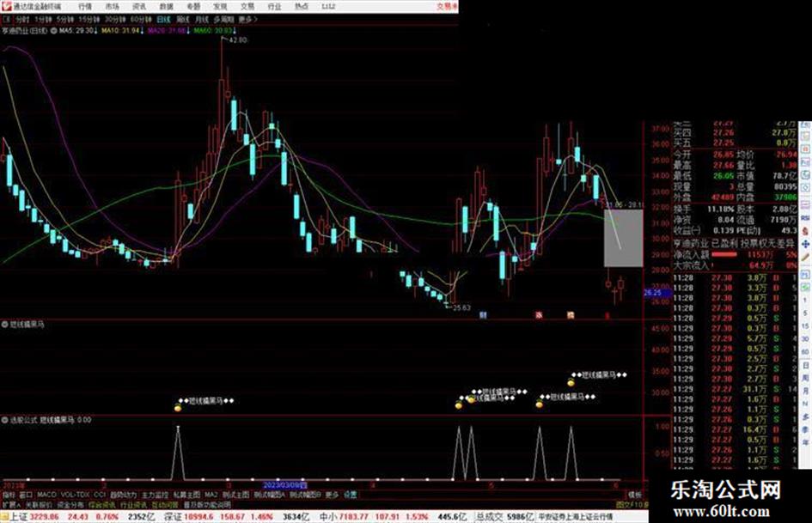Open the 行情 menu
Screen dimensions: 812x523
click(x=85, y=7)
